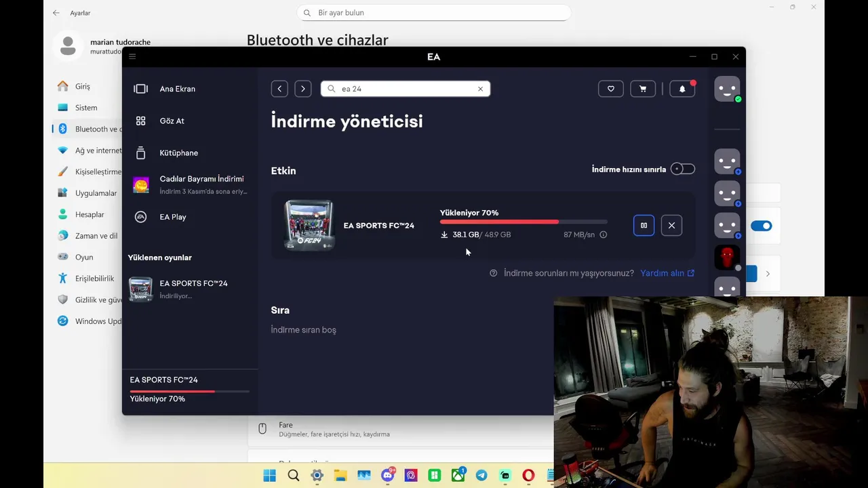Open the green grid app on taskbar
This screenshot has height=488, width=868.
click(x=435, y=476)
